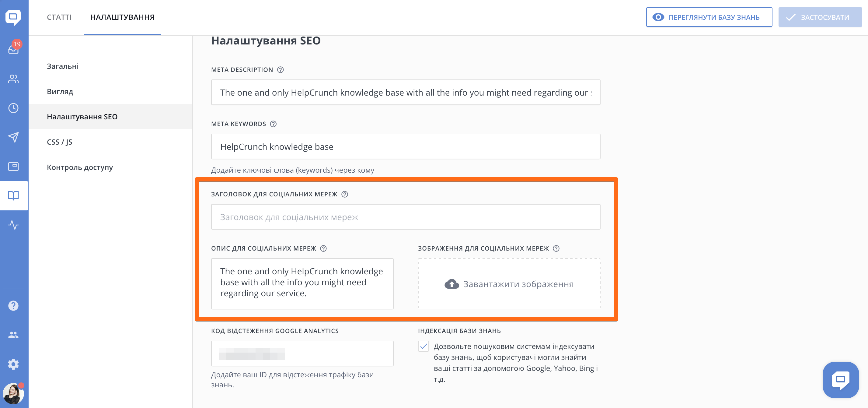The image size is (868, 408).
Task: Open the settings gear icon
Action: click(x=13, y=364)
